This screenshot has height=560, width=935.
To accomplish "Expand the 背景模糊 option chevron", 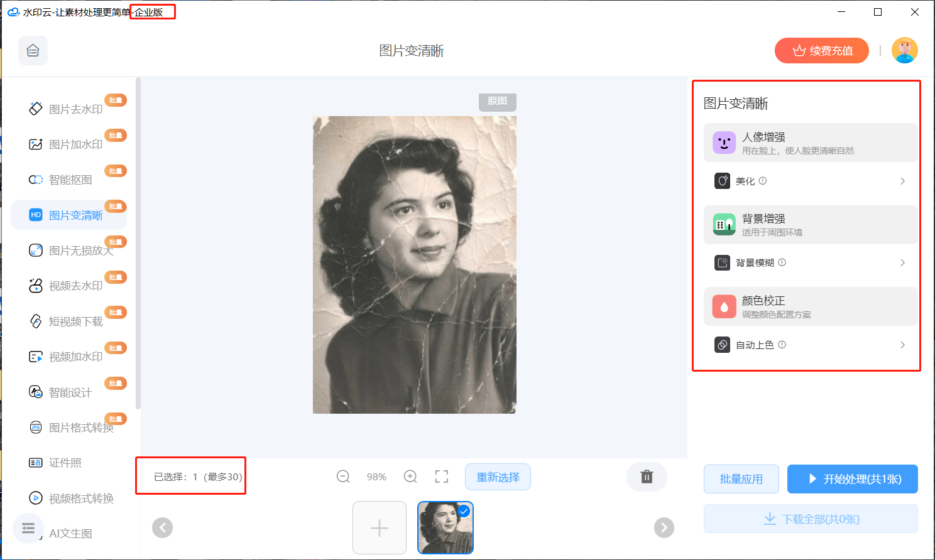I will 902,262.
